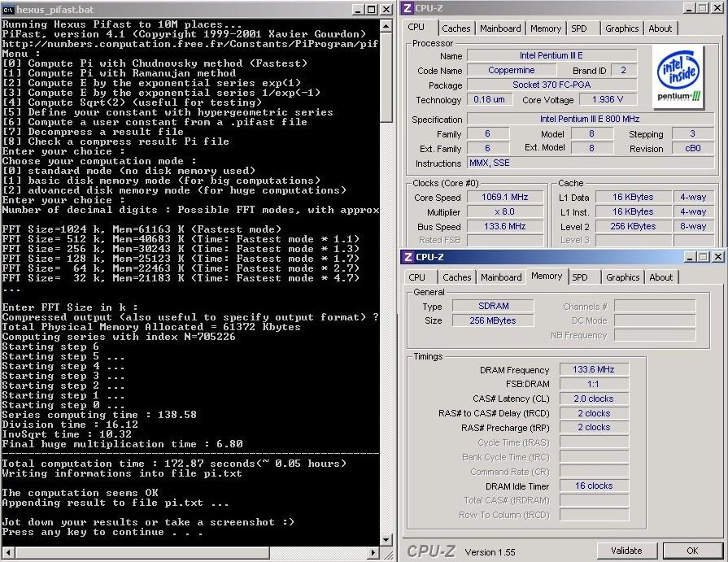Open the Caches tab in the lower CPU-Z window
Screen dimensions: 728x562
(457, 277)
